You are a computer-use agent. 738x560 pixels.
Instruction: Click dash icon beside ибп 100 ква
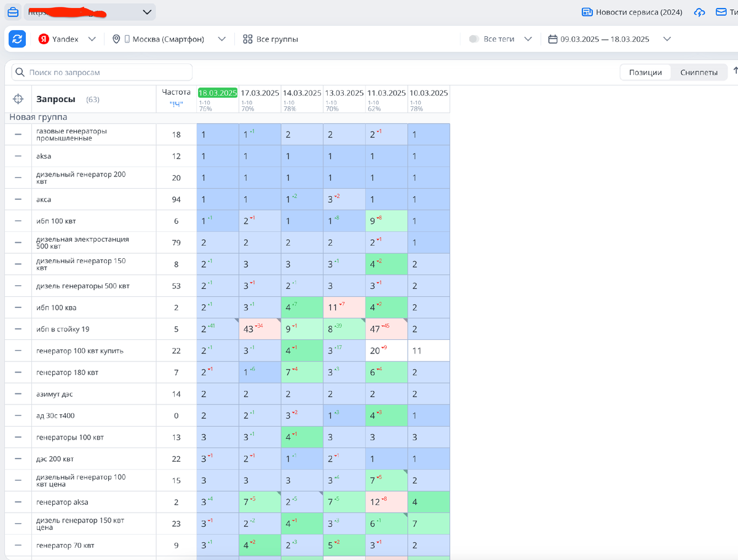(x=18, y=307)
